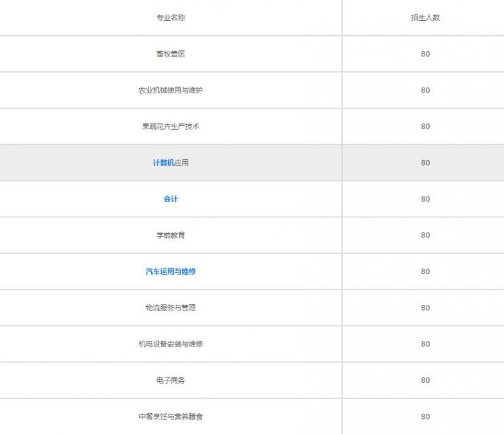This screenshot has height=434, width=504.
Task: Select the 果蔬花卉生产技术 row
Action: pos(171,126)
